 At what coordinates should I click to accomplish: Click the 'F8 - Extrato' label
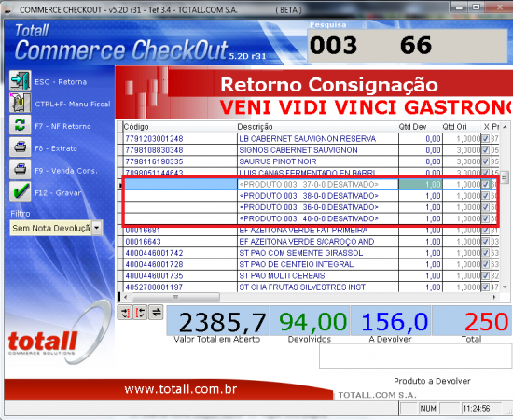pos(56,148)
